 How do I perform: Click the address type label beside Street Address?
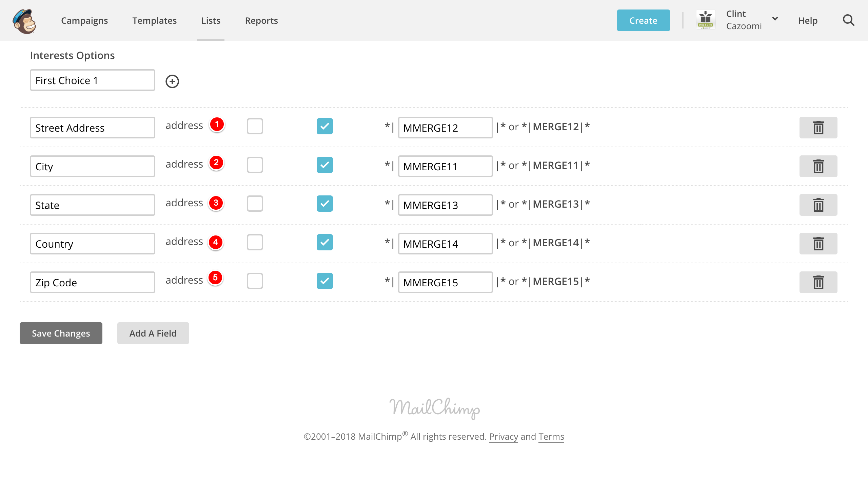184,126
